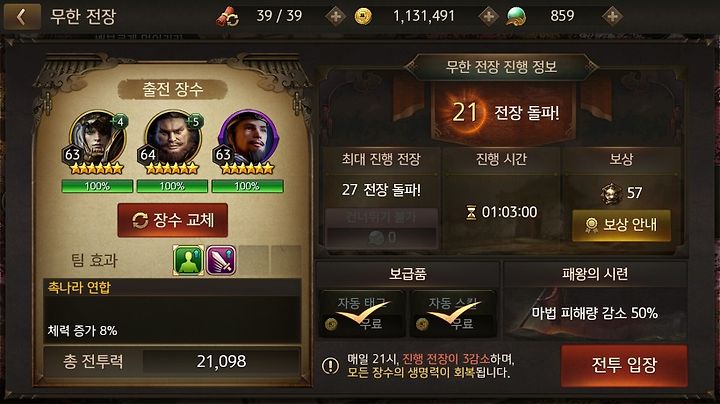This screenshot has width=720, height=404.
Task: Select the 패왕의 시련 panel
Action: 596,301
